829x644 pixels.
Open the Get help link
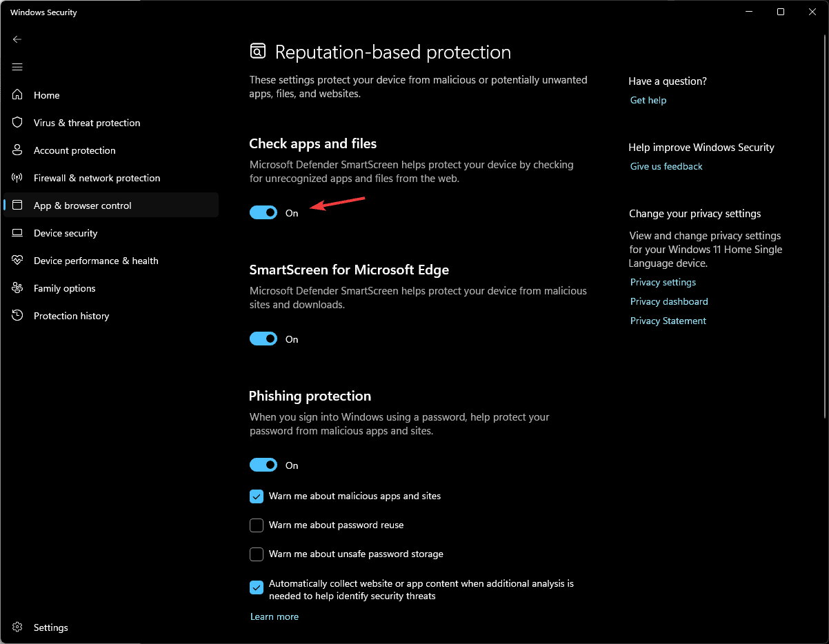click(x=648, y=101)
